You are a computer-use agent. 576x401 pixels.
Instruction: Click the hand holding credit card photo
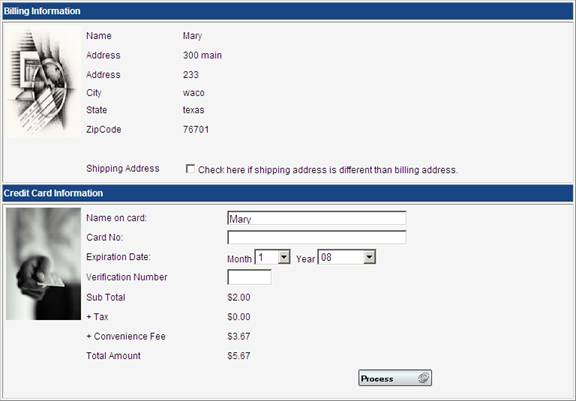tap(43, 264)
